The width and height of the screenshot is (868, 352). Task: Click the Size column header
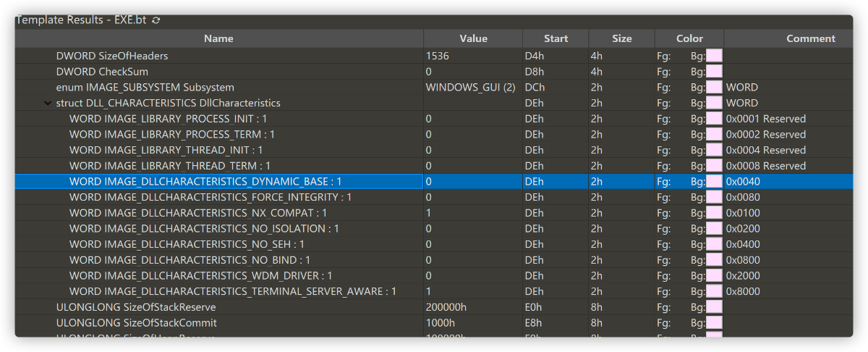(x=621, y=38)
